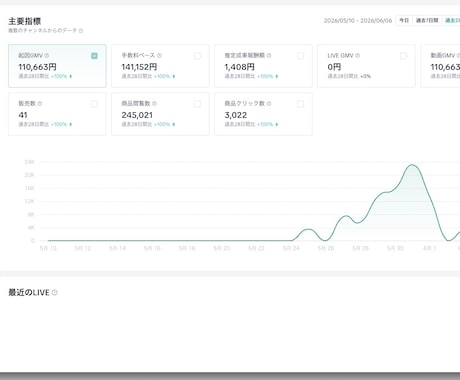The image size is (460, 380).
Task: Enable the 販売数 card checkbox
Action: tap(94, 104)
